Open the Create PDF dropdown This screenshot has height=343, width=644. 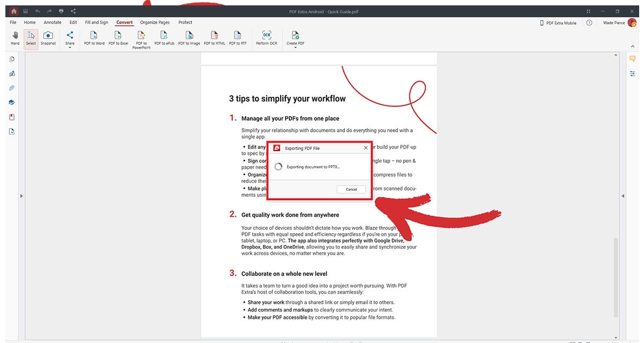[x=295, y=40]
